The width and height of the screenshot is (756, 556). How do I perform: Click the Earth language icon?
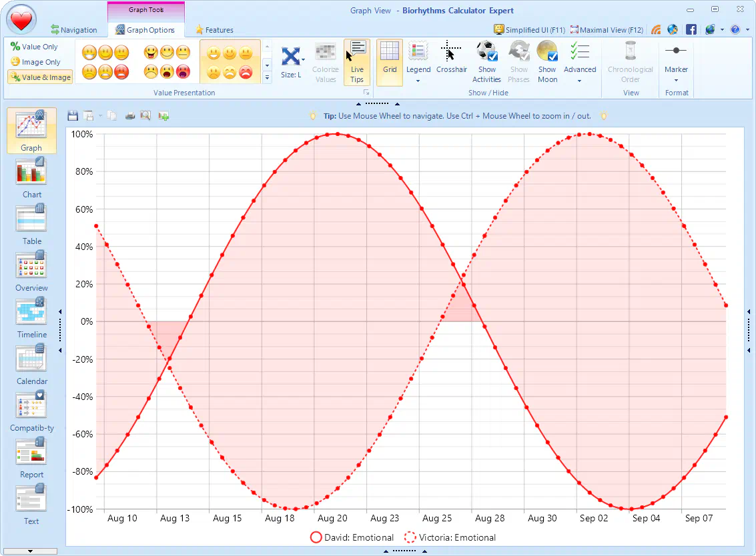710,30
